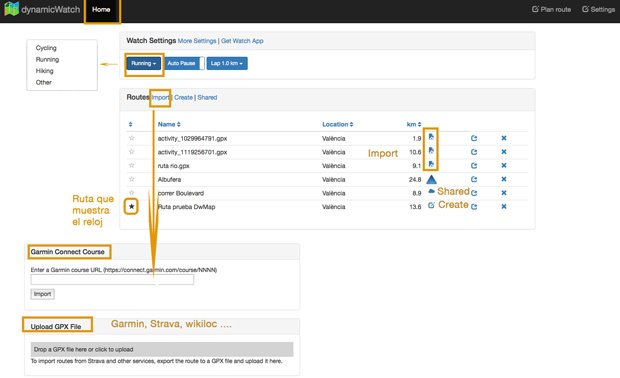This screenshot has width=620, height=378.
Task: Toggle the Auto Pause switch
Action: [184, 63]
